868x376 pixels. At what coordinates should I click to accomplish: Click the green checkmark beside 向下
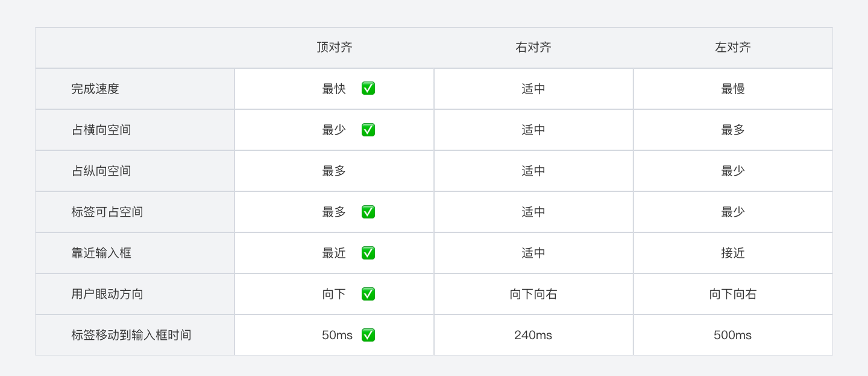pos(368,294)
